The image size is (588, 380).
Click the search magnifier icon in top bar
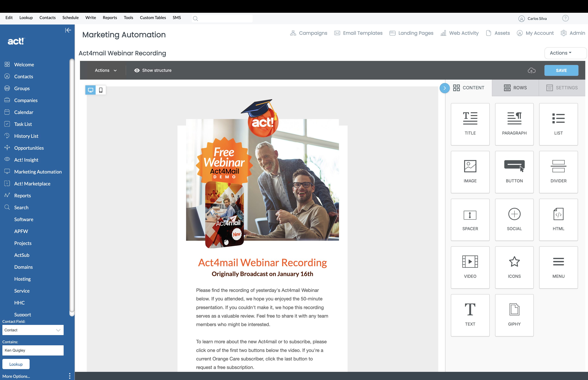(195, 19)
